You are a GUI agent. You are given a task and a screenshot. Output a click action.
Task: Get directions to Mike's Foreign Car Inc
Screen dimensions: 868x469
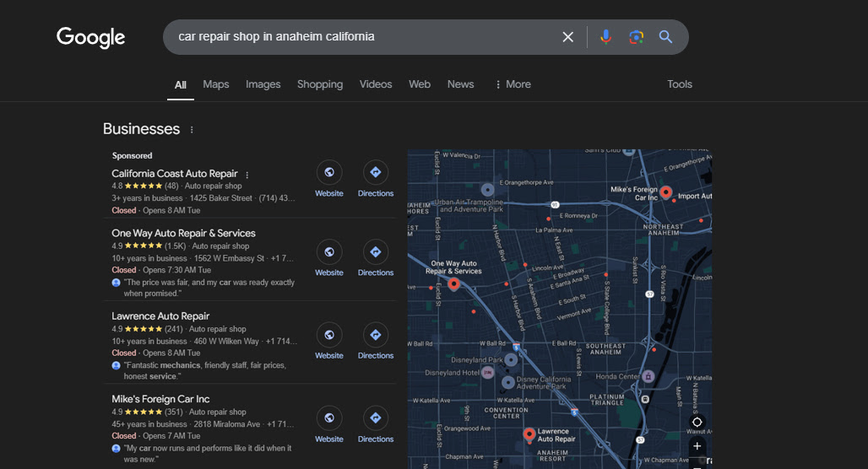point(376,418)
